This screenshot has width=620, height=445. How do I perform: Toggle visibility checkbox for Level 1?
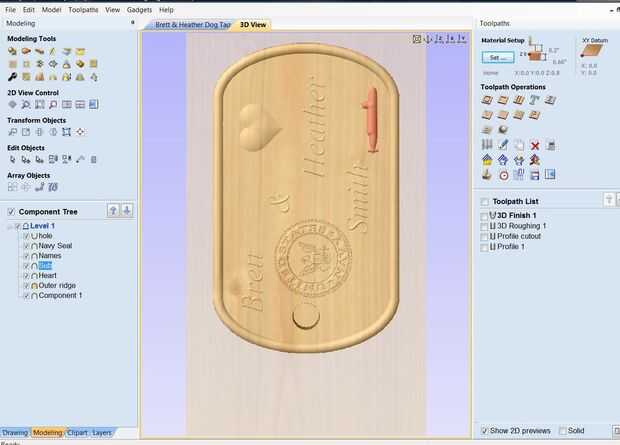[17, 226]
